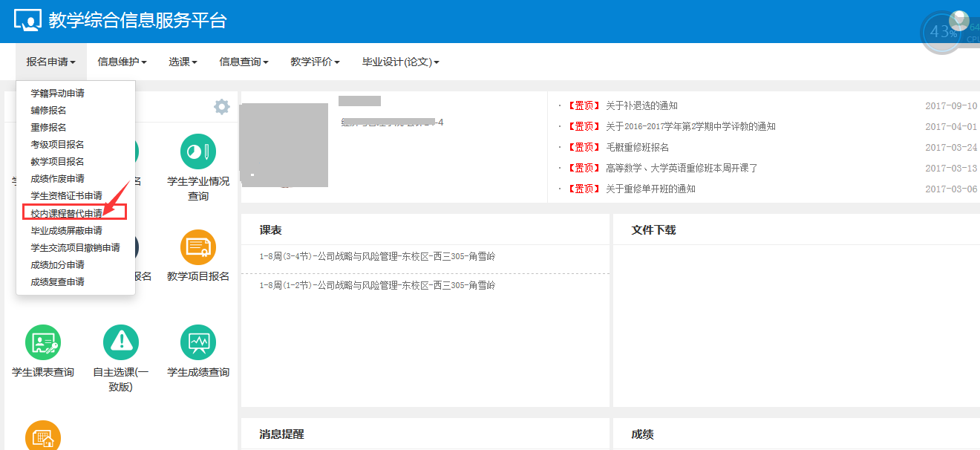Collapse the 报名申请 dropdown menu
Image resolution: width=980 pixels, height=450 pixels.
[x=50, y=62]
